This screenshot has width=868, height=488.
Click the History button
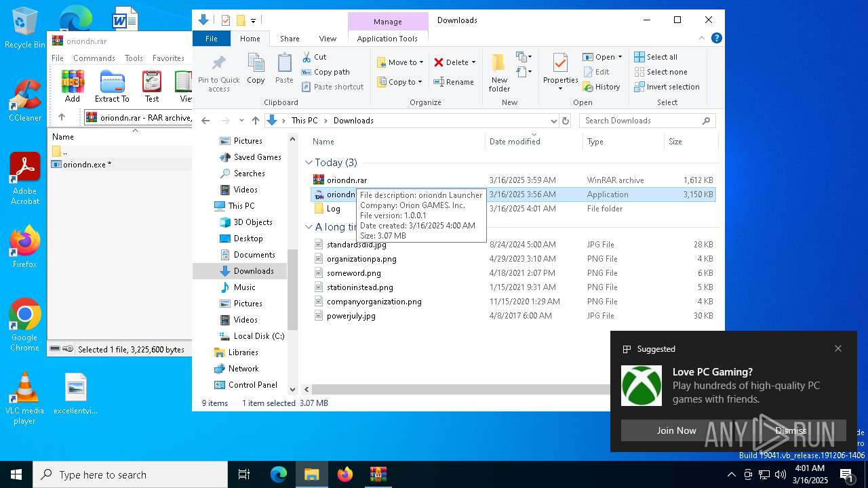601,87
